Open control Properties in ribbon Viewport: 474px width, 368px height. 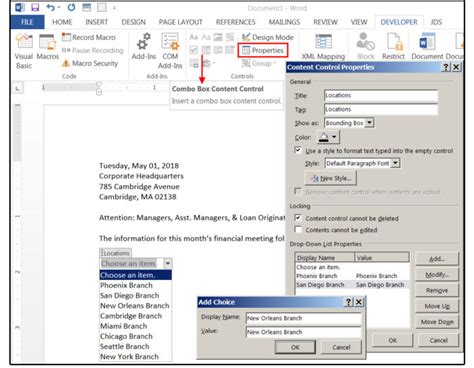263,50
